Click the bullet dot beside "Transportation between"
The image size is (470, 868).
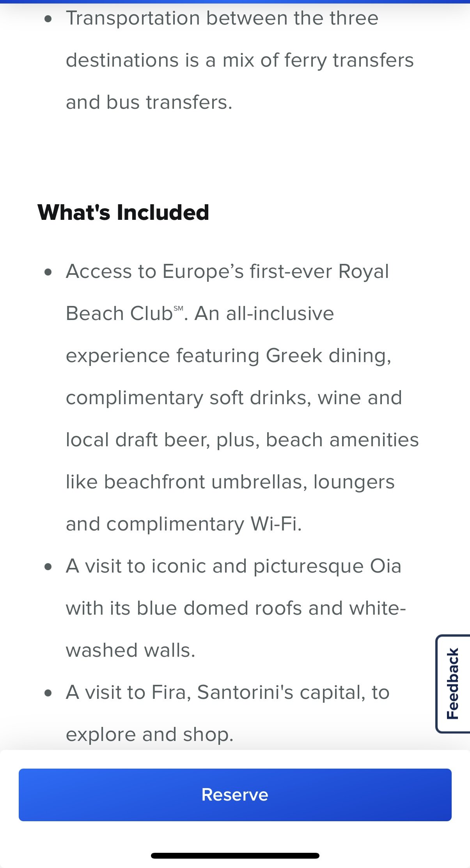click(48, 19)
